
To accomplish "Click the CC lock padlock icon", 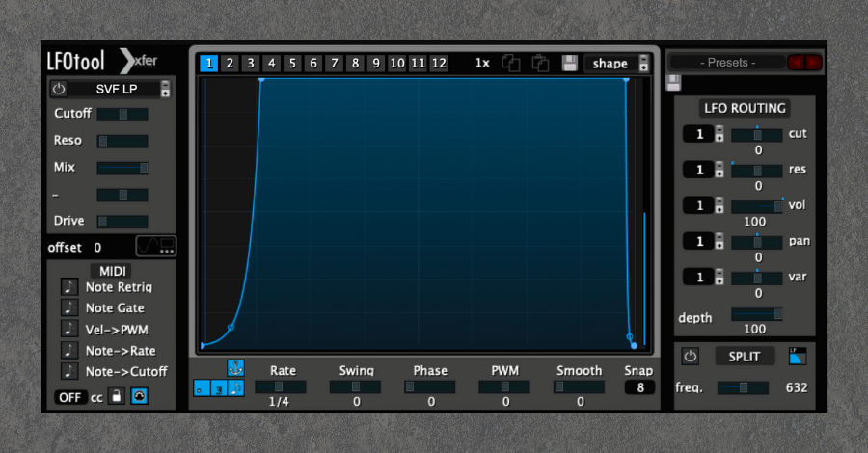I will coord(117,396).
